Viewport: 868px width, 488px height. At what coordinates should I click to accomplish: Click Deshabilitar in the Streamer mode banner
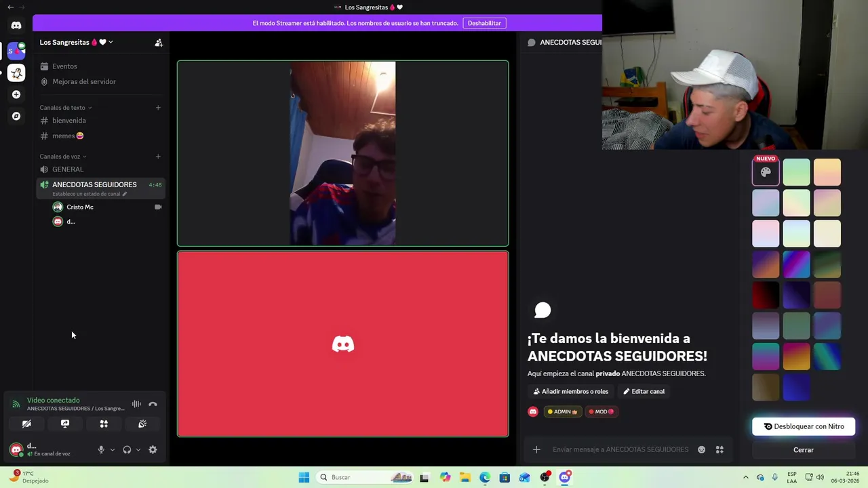[484, 23]
